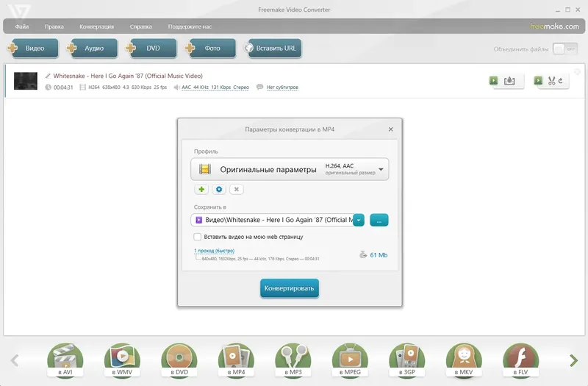Add audio with Аудио button
Viewport: 588px width, 386px height.
click(93, 48)
